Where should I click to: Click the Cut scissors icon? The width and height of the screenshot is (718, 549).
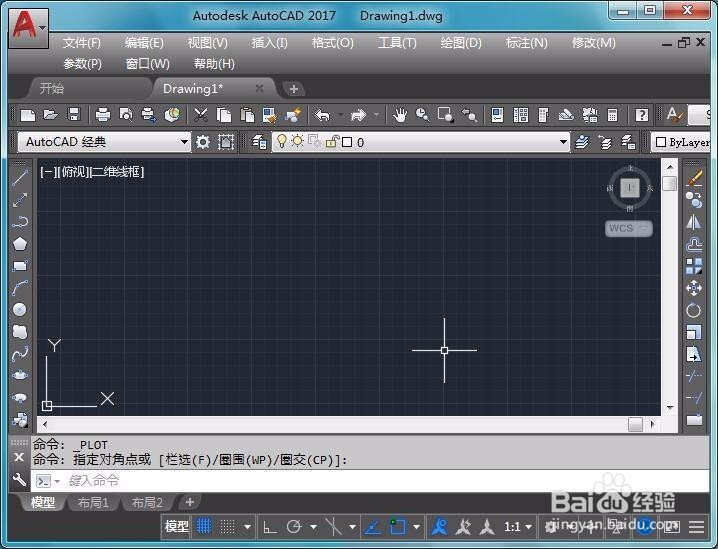[201, 114]
